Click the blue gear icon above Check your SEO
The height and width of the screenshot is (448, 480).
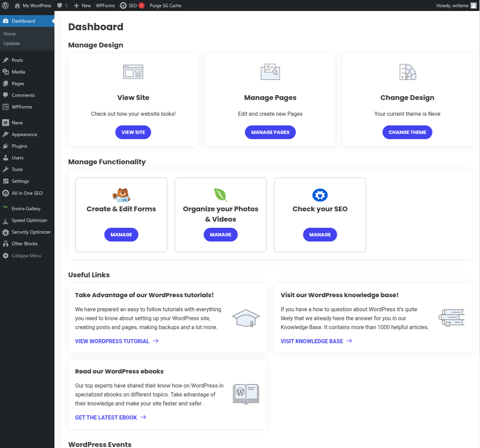coord(320,195)
